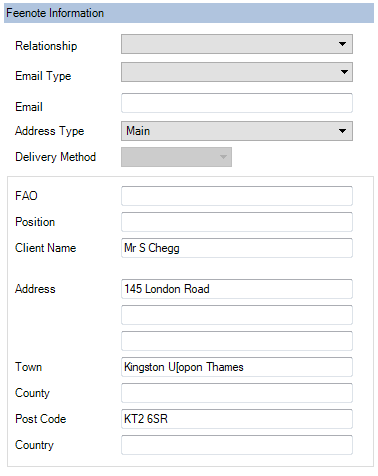Click the second Address line field
The height and width of the screenshot is (476, 378).
coord(237,315)
